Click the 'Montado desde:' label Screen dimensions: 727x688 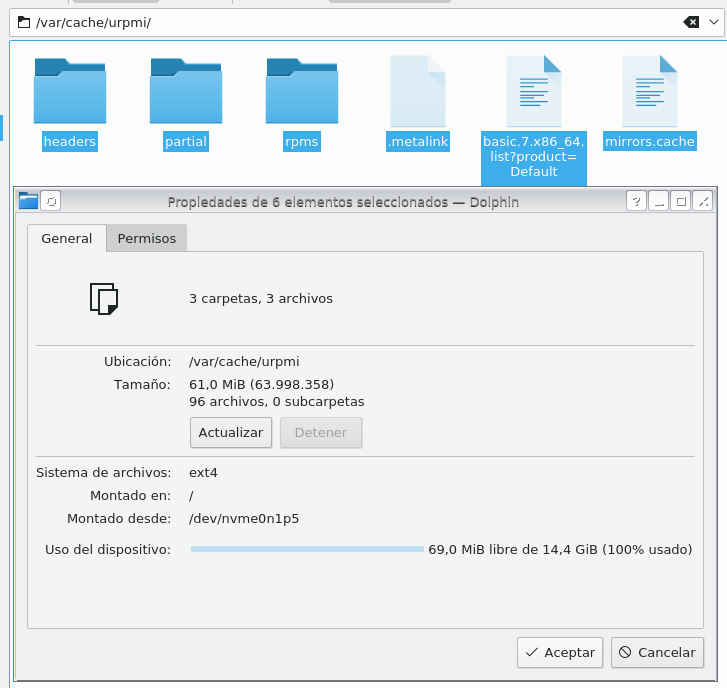click(x=119, y=518)
